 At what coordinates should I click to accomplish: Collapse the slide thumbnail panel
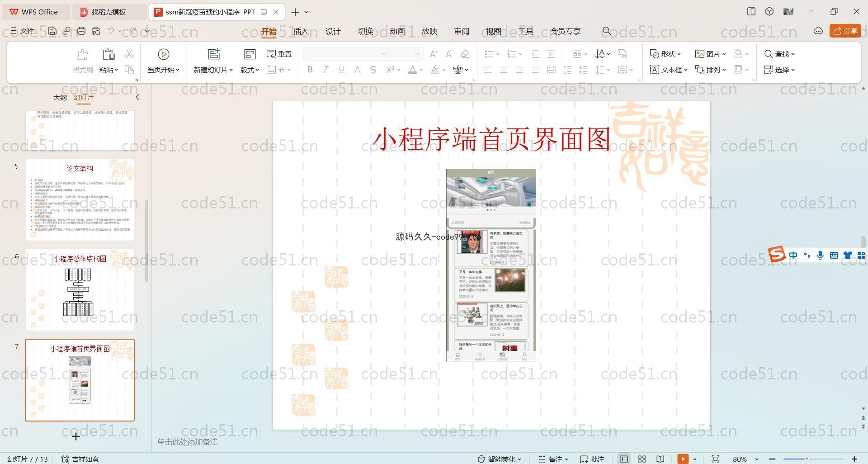[x=137, y=97]
